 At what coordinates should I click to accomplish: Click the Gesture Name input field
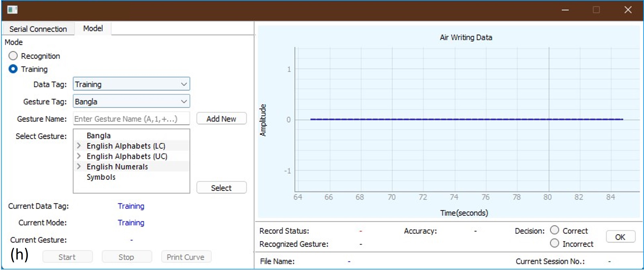point(131,119)
